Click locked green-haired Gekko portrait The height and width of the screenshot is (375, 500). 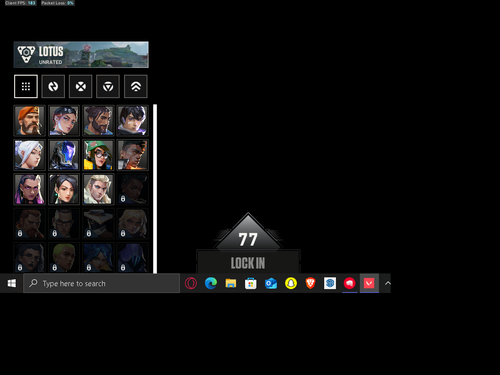64,258
